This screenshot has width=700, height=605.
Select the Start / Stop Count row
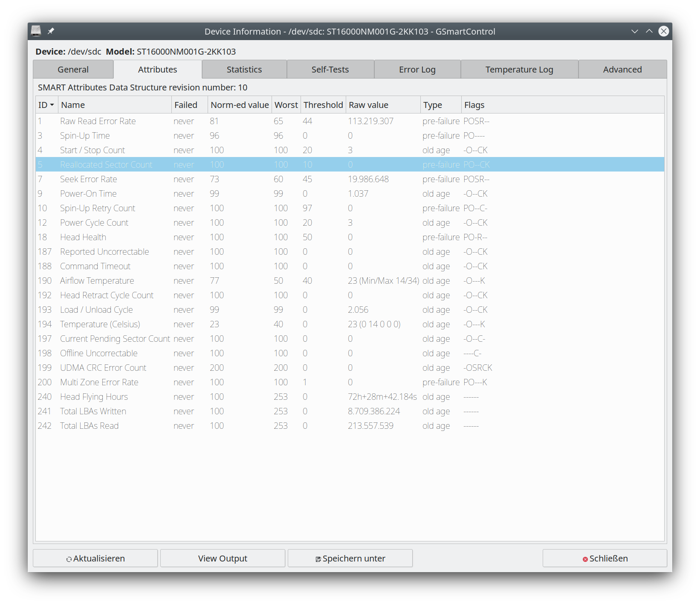[350, 150]
